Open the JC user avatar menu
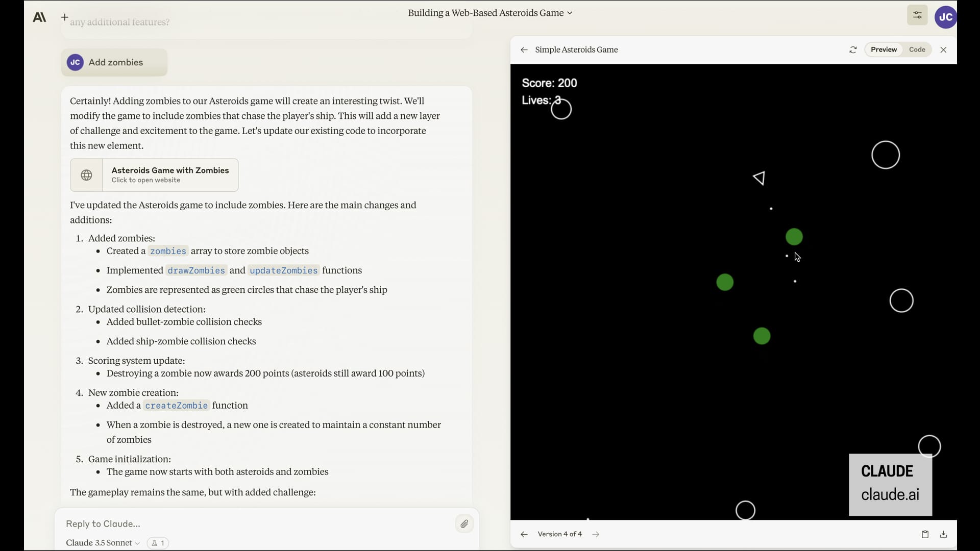980x551 pixels. [945, 17]
